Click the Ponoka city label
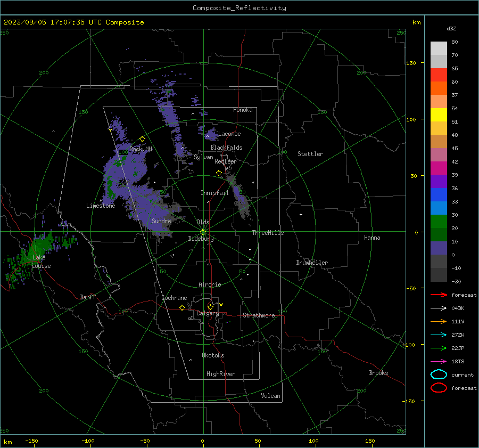This screenshot has width=479, height=448. (x=243, y=110)
